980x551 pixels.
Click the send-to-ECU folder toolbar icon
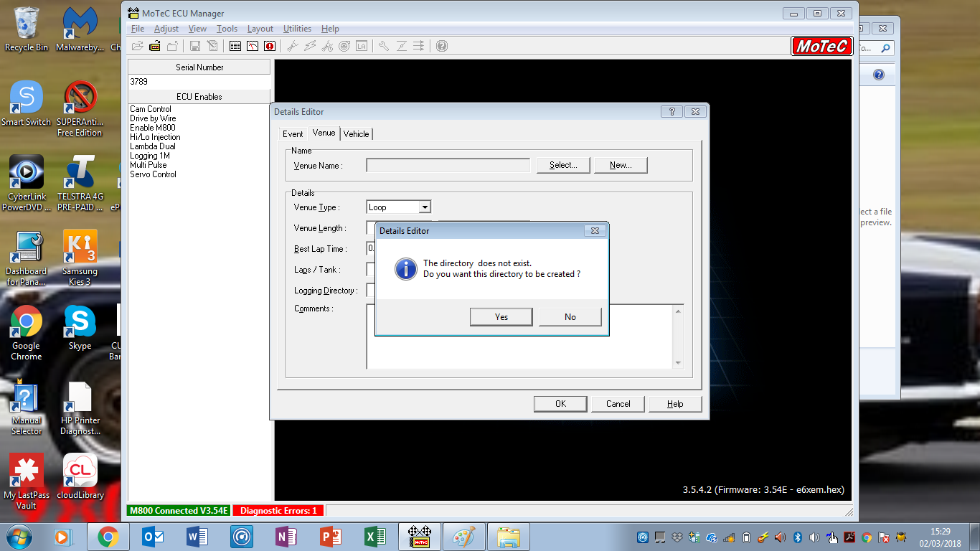[x=172, y=46]
